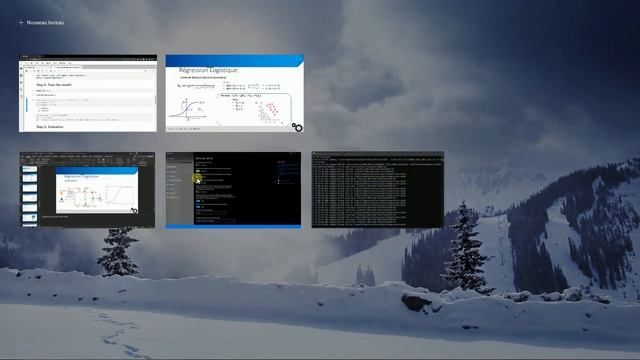Image resolution: width=640 pixels, height=360 pixels.
Task: Click the Nouveau bureau button
Action: click(42, 22)
